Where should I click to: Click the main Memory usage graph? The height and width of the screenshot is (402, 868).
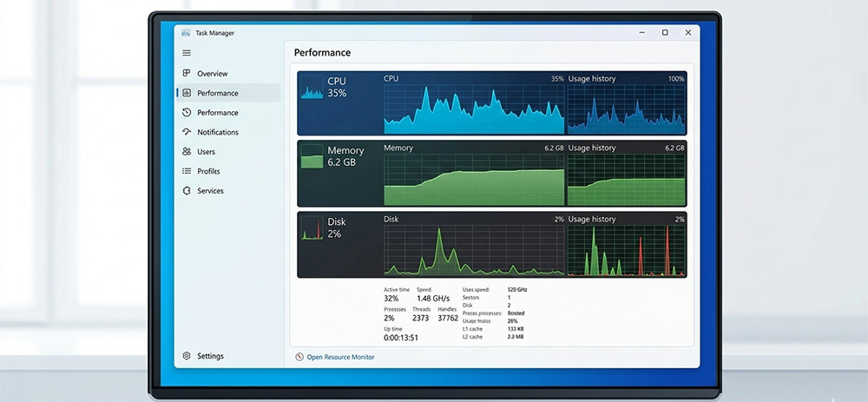pos(474,180)
